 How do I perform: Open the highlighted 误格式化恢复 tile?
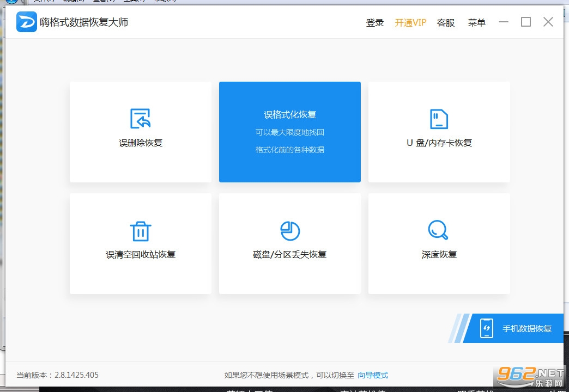[x=289, y=132]
